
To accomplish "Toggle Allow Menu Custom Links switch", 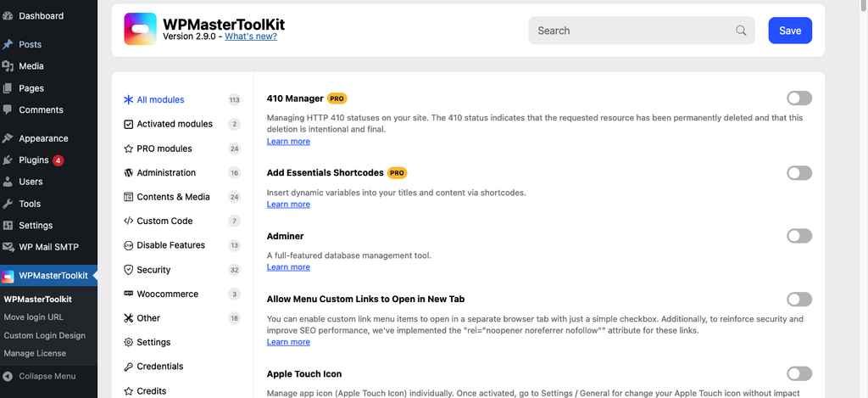I will tap(799, 300).
